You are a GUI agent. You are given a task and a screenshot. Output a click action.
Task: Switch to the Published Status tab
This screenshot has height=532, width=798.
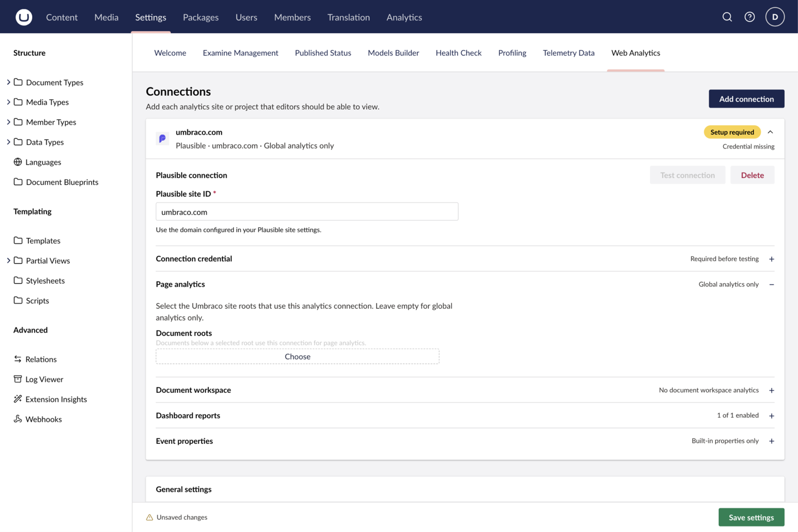tap(323, 53)
